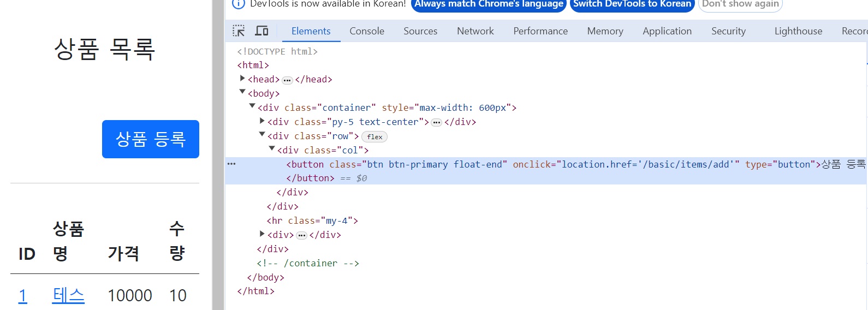
Task: Open the Lighthouse tab
Action: [x=798, y=31]
